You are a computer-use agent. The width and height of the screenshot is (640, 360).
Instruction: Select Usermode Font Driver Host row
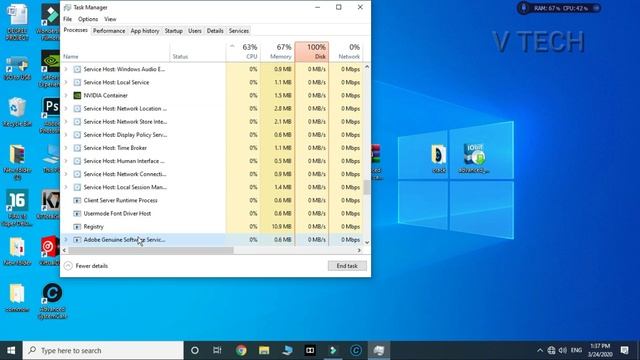pyautogui.click(x=212, y=213)
